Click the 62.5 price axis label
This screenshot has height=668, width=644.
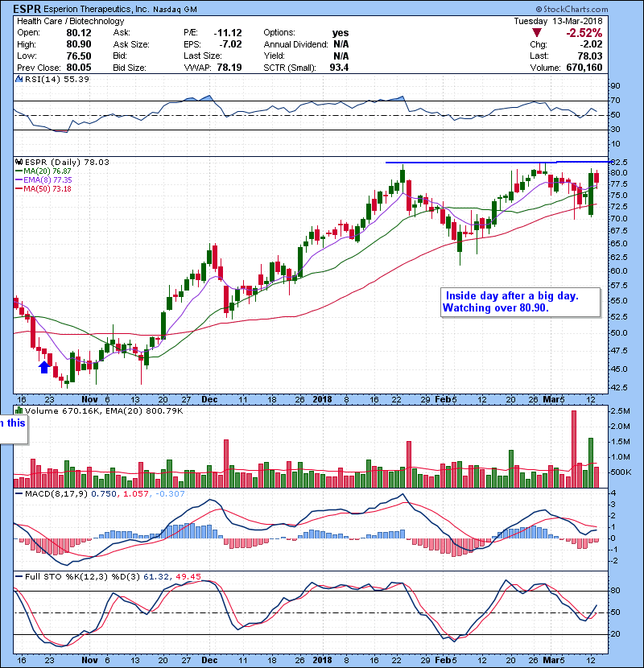click(x=618, y=257)
